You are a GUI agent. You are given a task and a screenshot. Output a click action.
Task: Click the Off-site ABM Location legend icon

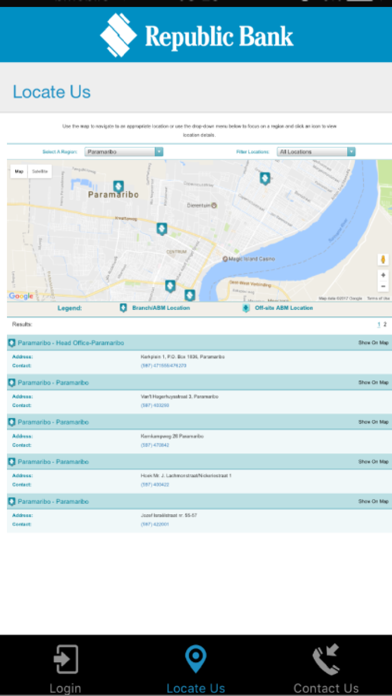pos(246,308)
